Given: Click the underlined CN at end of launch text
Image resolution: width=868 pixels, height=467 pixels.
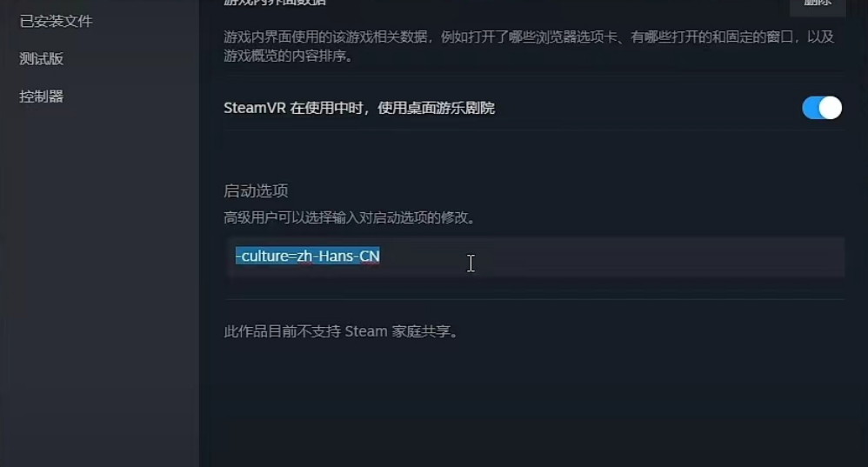Looking at the screenshot, I should coord(370,257).
